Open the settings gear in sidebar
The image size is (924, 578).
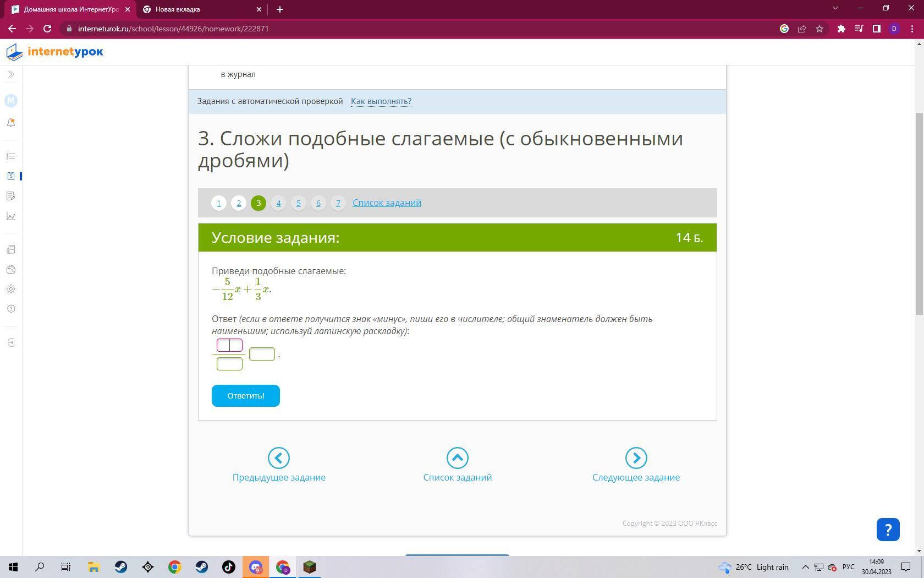[x=11, y=289]
